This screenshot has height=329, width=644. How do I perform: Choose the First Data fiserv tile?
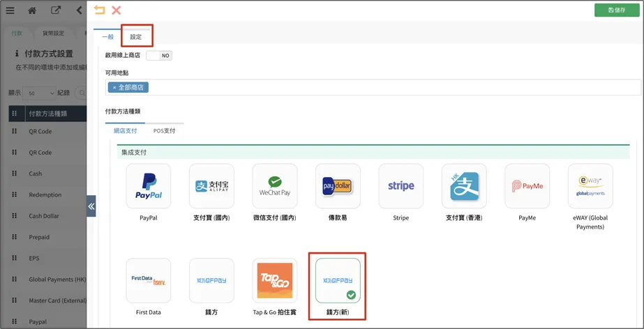[x=149, y=281]
